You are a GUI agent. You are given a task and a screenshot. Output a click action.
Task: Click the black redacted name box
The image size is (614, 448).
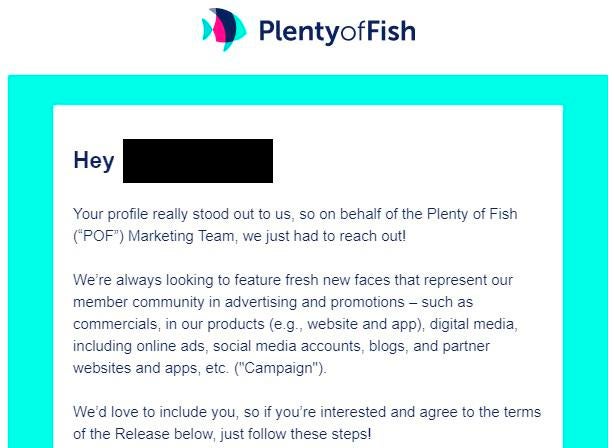pyautogui.click(x=197, y=161)
